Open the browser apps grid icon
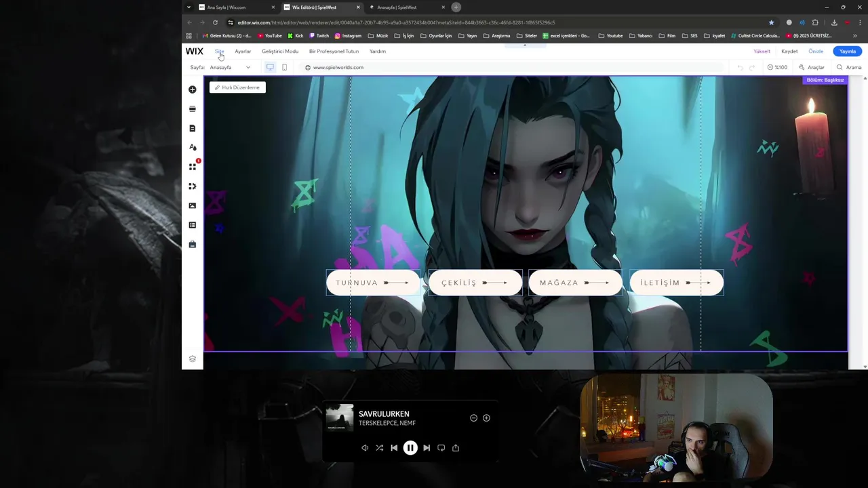The image size is (868, 488). coord(189,36)
